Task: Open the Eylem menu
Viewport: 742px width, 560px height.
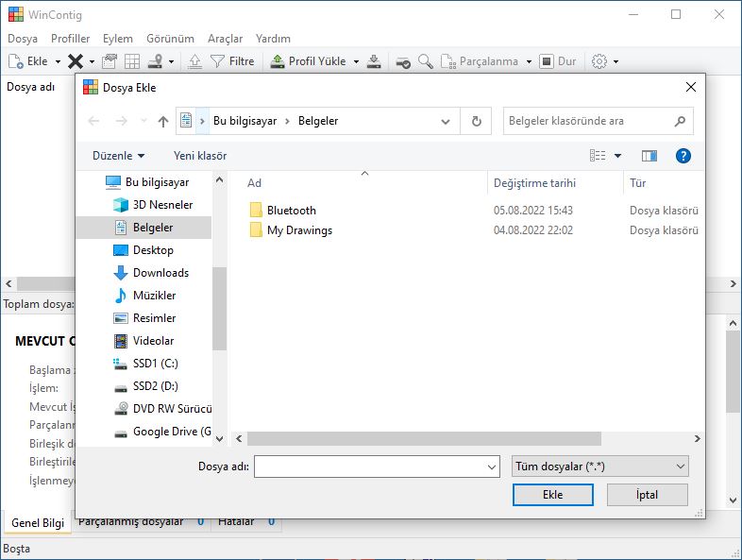Action: (118, 39)
